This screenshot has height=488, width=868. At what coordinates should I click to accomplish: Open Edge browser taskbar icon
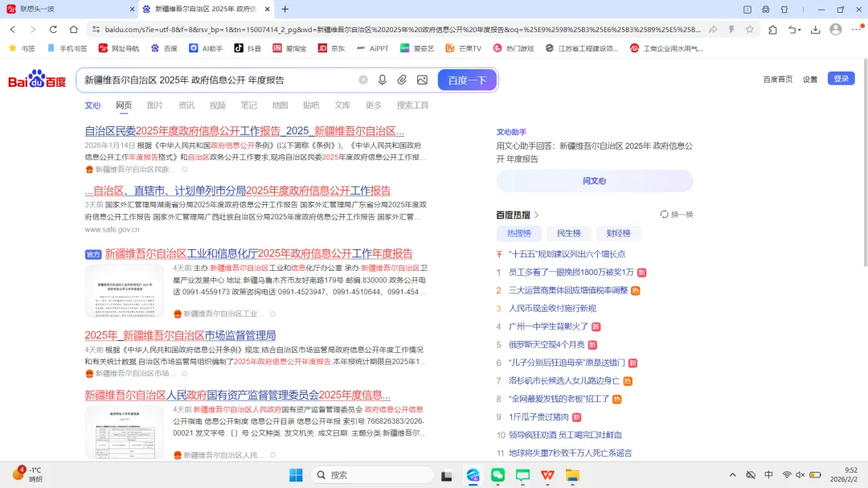[473, 474]
